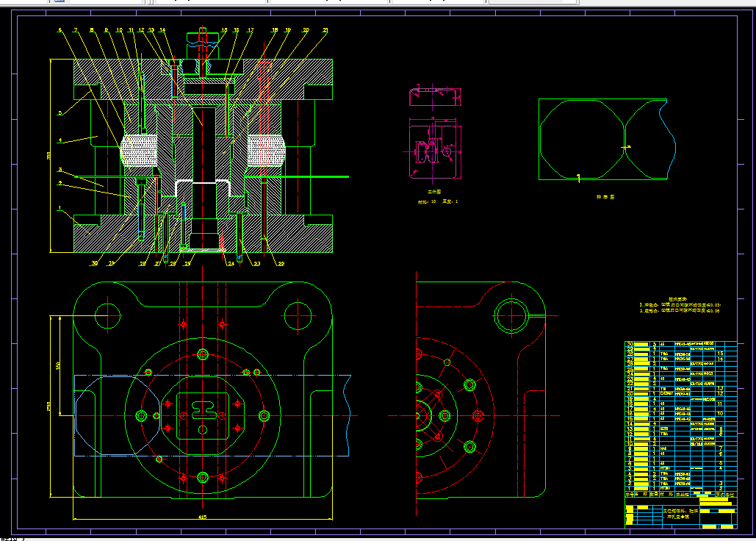Select the caption under the magenta workpiece drawing
756x541 pixels.
[x=434, y=192]
